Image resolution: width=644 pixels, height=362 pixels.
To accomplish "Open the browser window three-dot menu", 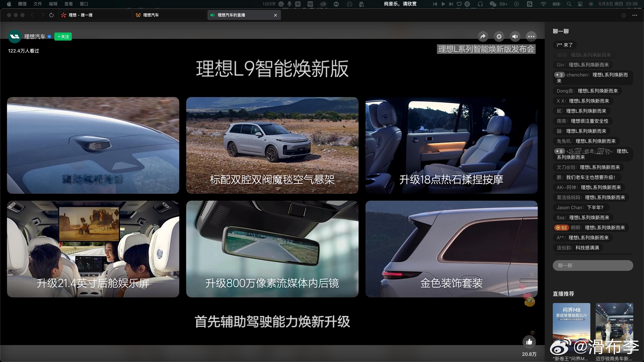I will pyautogui.click(x=635, y=15).
